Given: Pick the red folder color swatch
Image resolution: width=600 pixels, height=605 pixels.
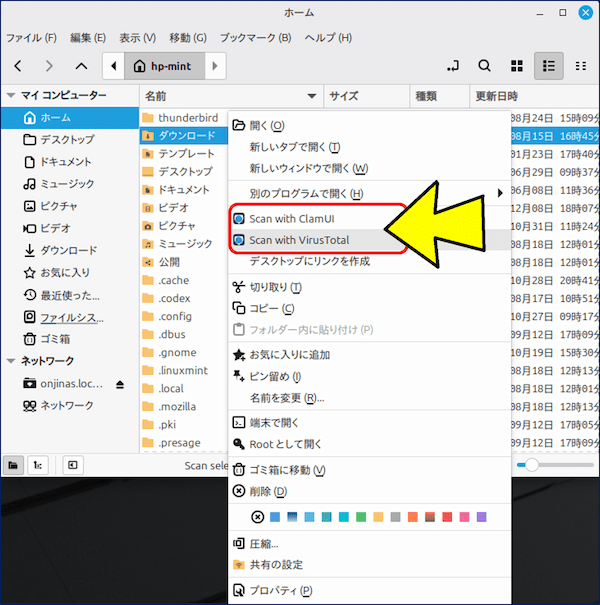Looking at the screenshot, I should click(x=447, y=517).
